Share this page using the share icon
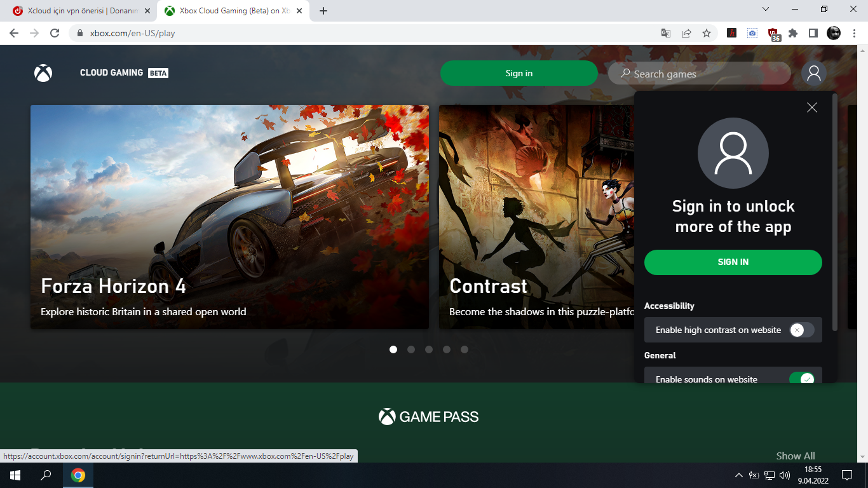Screen dimensions: 868x488 click(x=686, y=33)
